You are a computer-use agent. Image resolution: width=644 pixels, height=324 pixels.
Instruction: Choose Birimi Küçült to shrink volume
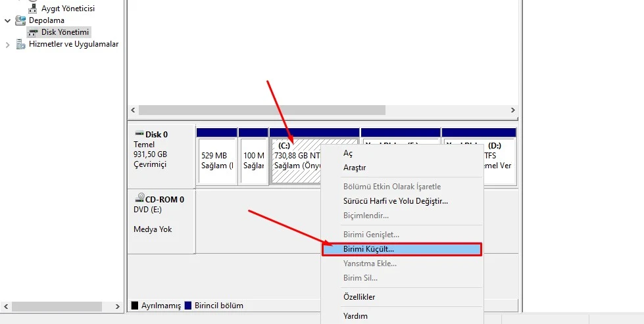pos(402,249)
